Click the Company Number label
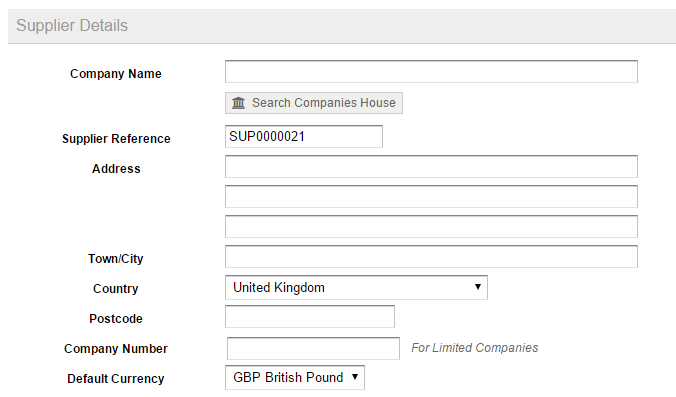Viewport: 676px width, 397px height. click(116, 349)
